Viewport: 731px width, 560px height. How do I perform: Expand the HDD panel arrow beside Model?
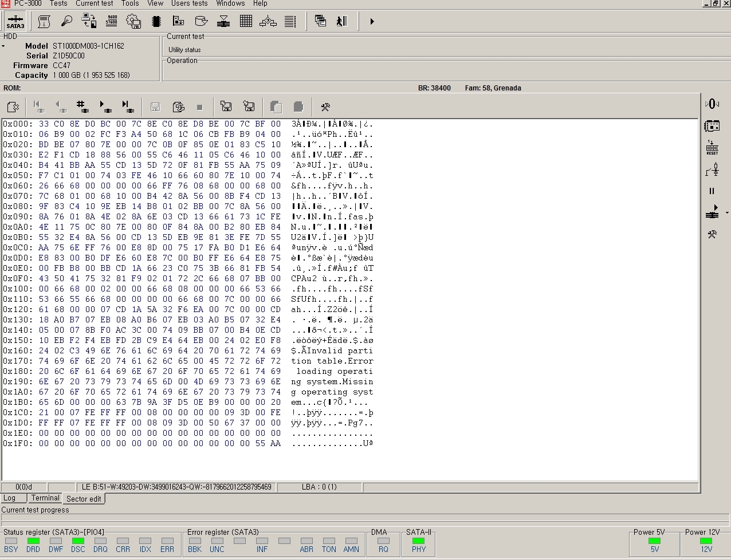click(x=3, y=46)
